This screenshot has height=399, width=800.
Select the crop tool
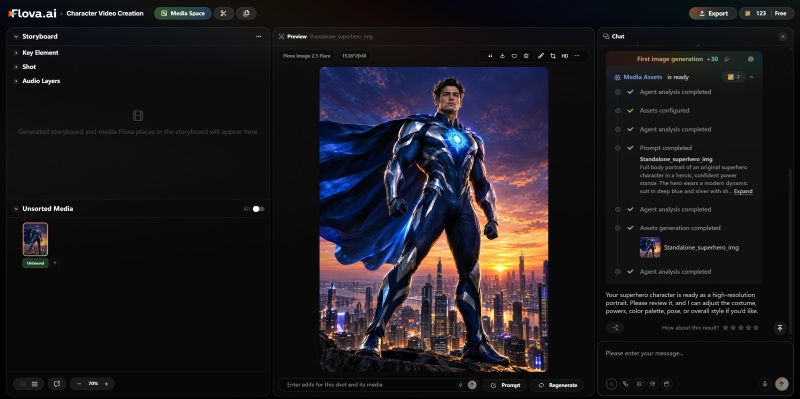click(553, 56)
